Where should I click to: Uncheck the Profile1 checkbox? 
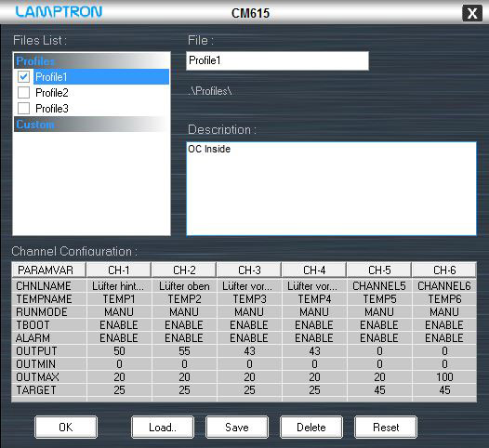(x=23, y=77)
